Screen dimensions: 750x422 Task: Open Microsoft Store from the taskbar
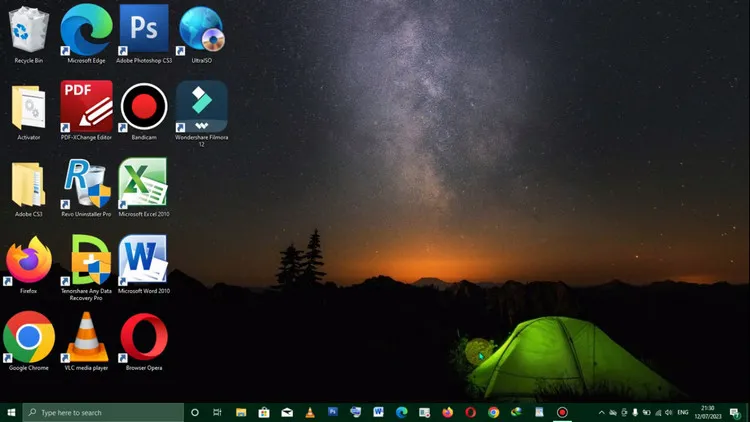tap(264, 412)
